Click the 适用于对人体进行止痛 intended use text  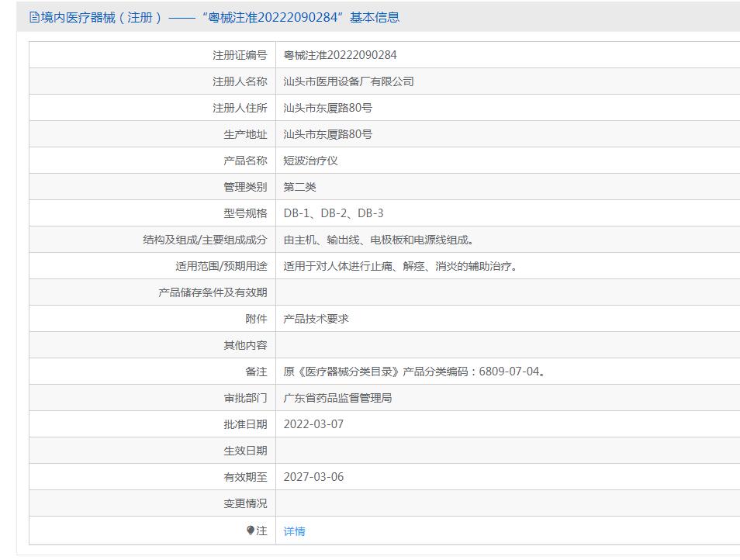pyautogui.click(x=400, y=267)
